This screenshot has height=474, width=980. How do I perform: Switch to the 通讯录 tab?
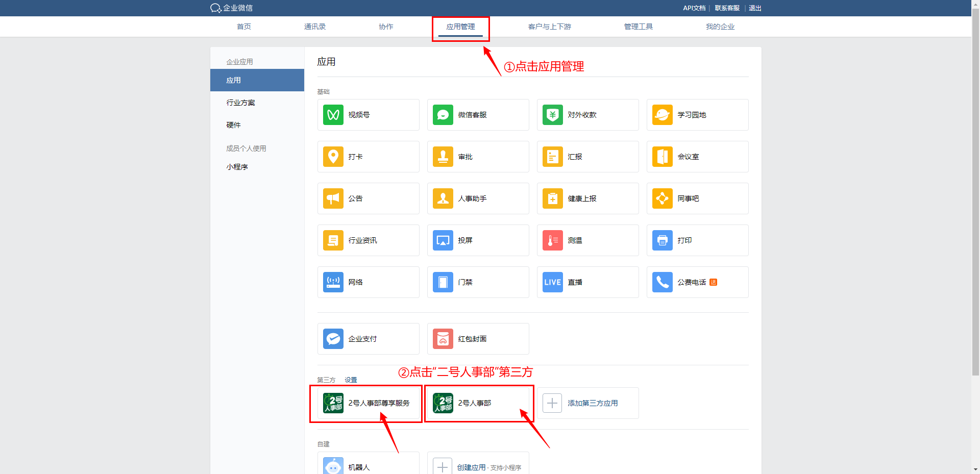point(315,27)
